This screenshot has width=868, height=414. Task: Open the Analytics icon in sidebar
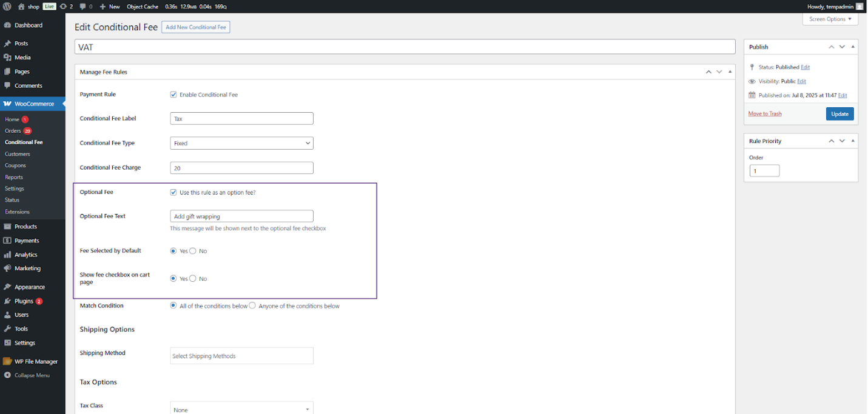7,255
